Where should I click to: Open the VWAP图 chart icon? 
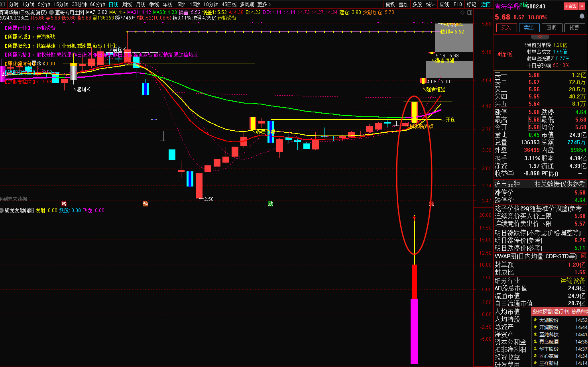[x=583, y=256]
